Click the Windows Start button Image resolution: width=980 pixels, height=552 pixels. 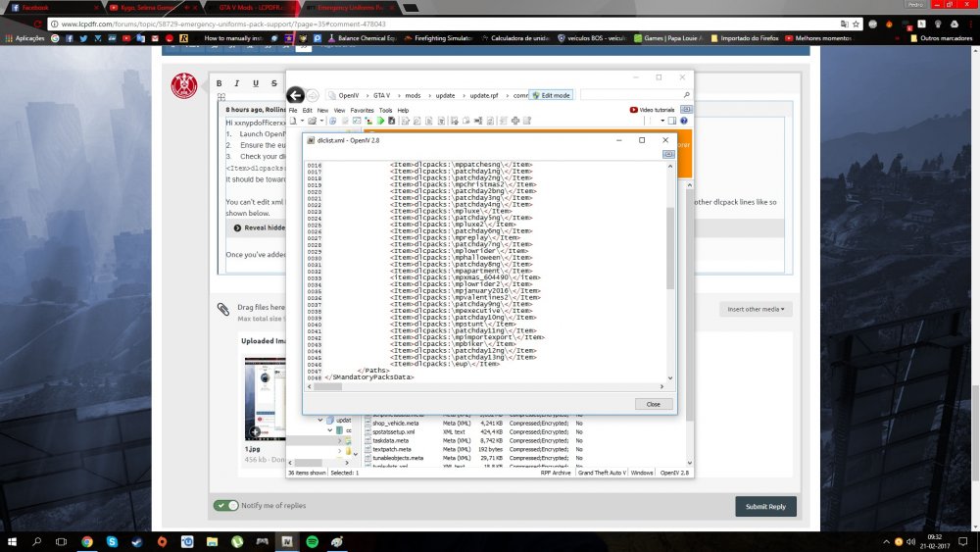coord(12,541)
